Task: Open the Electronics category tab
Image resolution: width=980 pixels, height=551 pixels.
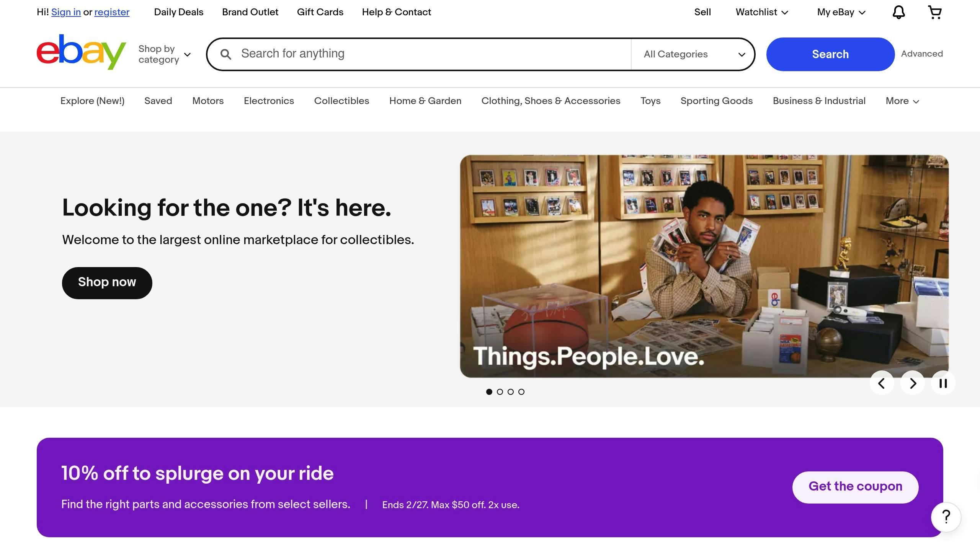Action: click(x=269, y=101)
